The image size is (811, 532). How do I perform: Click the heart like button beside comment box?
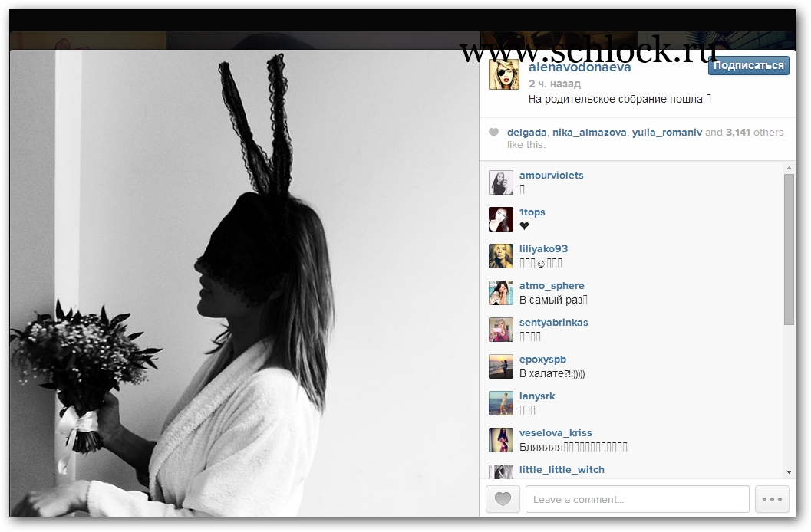coord(503,499)
